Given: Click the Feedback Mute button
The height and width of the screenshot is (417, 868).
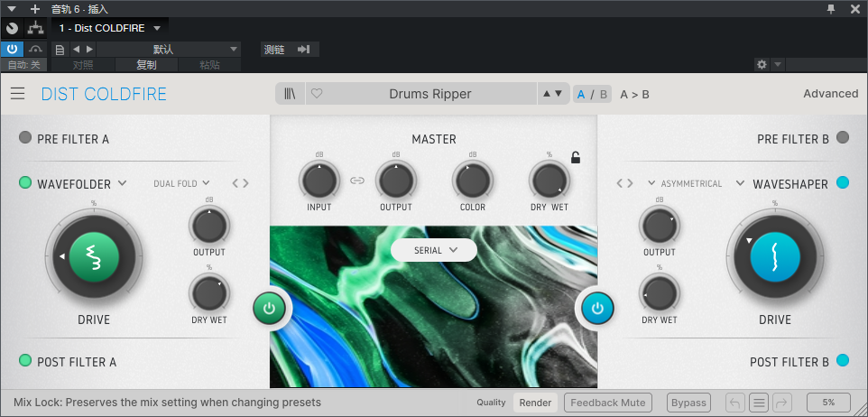Looking at the screenshot, I should (x=608, y=403).
